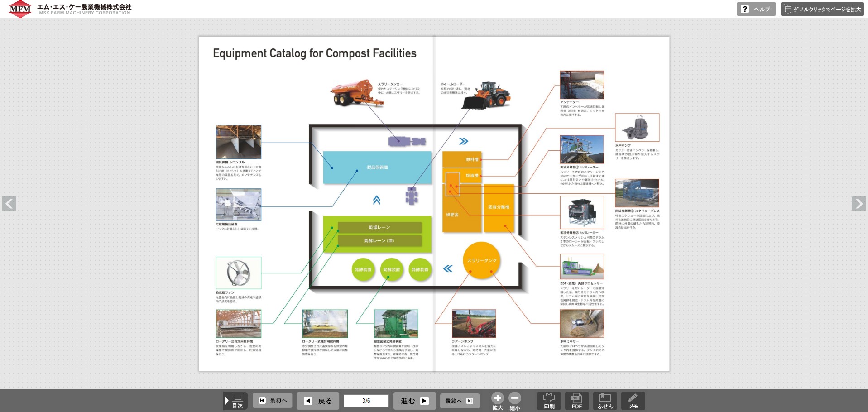Image resolution: width=868 pixels, height=412 pixels.
Task: Print the catalog using 印刷 icon
Action: pyautogui.click(x=549, y=401)
